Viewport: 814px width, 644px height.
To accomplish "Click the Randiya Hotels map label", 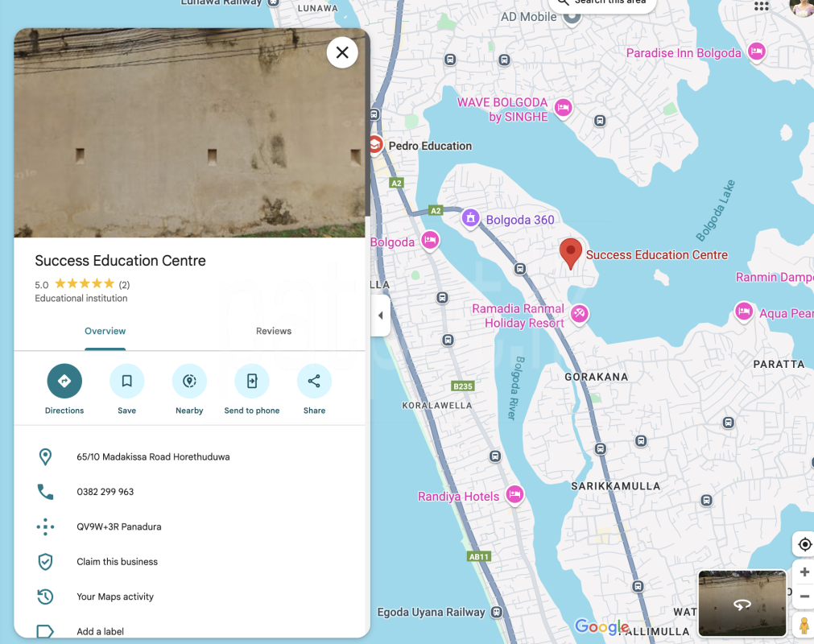I will tap(458, 497).
